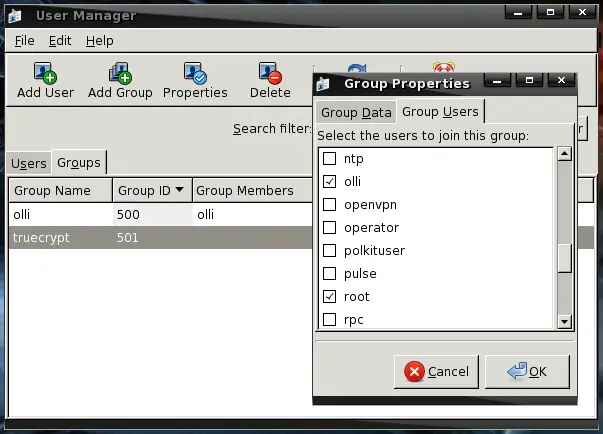Select the Group Users tab

pyautogui.click(x=440, y=112)
